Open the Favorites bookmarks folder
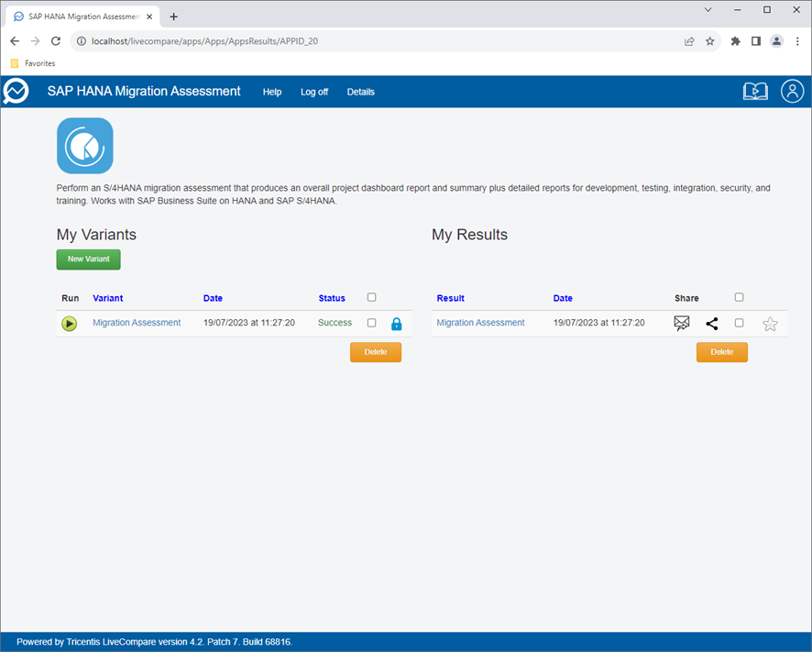Viewport: 812px width, 652px height. pyautogui.click(x=33, y=63)
